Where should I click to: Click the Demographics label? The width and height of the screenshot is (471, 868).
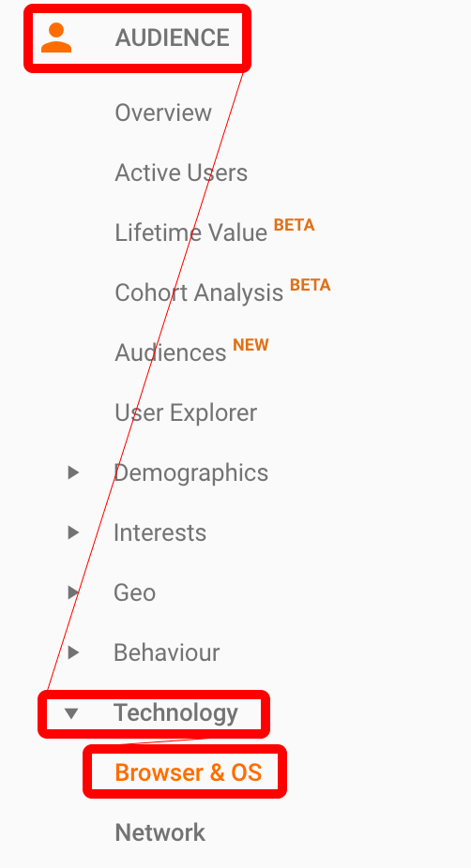click(x=190, y=472)
